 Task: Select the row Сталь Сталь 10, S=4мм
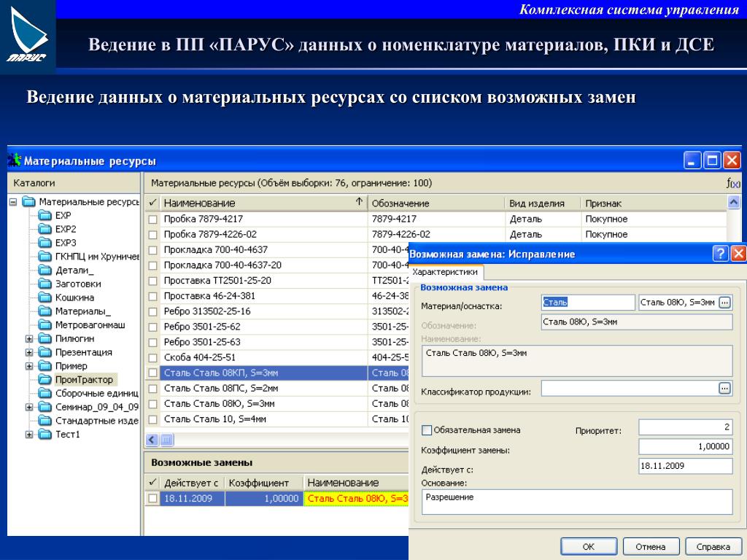pos(277,419)
